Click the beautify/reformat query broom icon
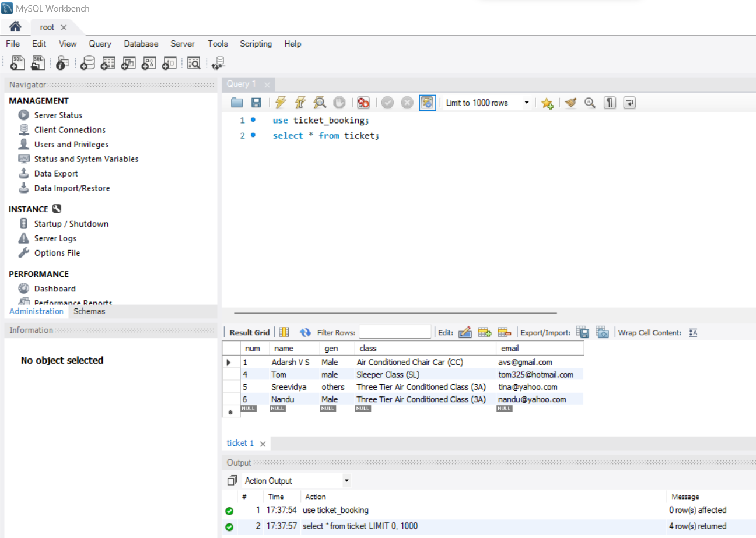The width and height of the screenshot is (756, 538). pos(570,103)
